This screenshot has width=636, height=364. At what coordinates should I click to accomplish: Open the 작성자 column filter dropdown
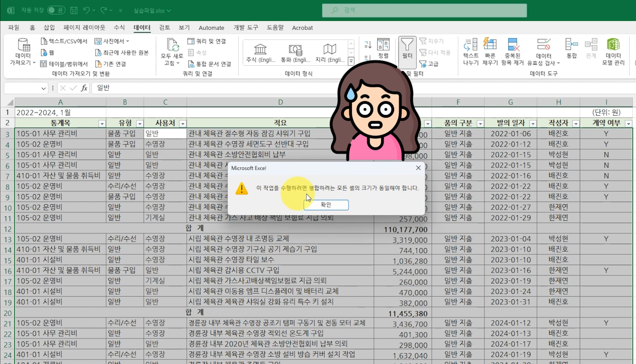click(576, 124)
